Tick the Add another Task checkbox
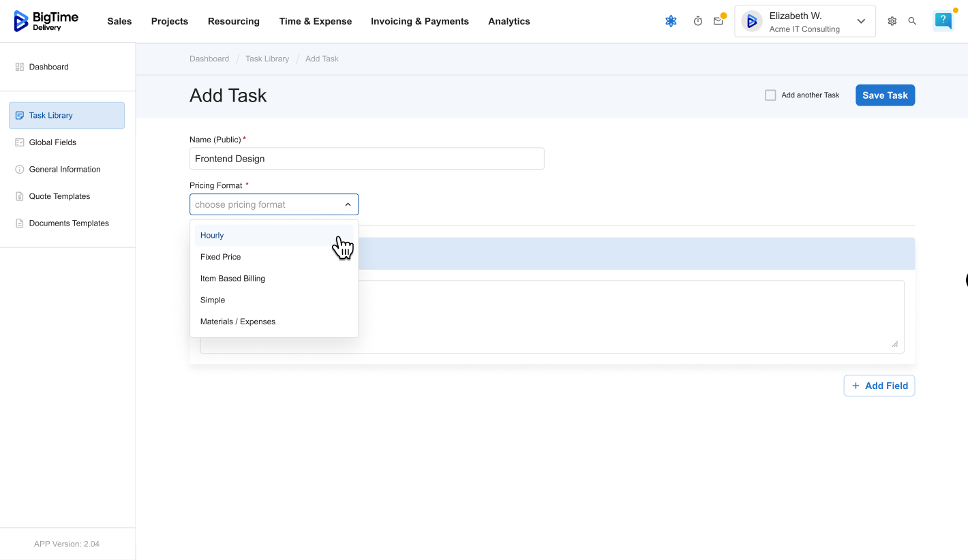This screenshot has height=560, width=968. (x=770, y=95)
